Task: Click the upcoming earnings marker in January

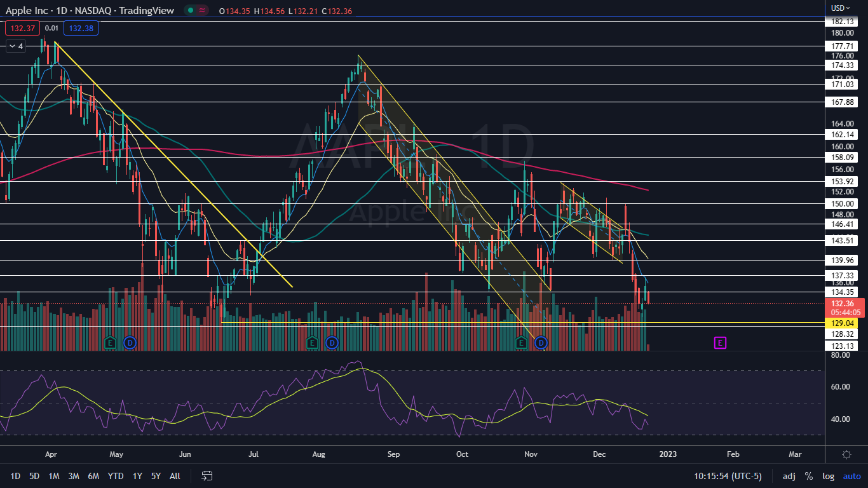Action: pyautogui.click(x=720, y=343)
